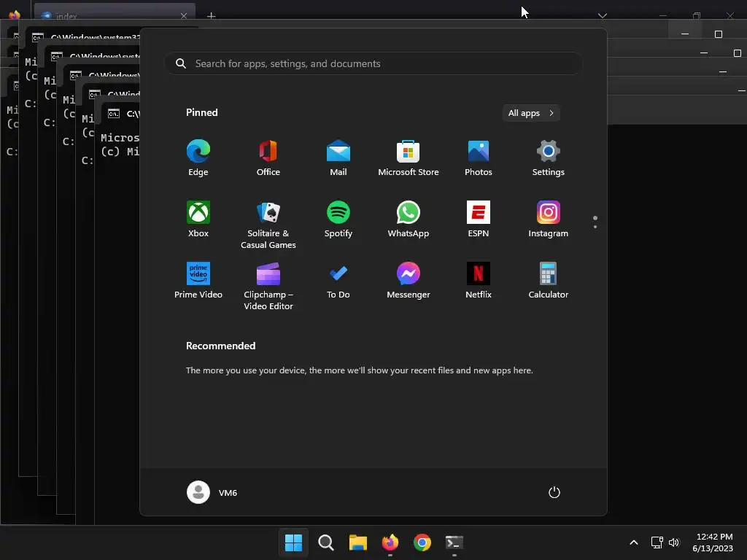
Task: Open the VM6 user account menu
Action: (212, 492)
